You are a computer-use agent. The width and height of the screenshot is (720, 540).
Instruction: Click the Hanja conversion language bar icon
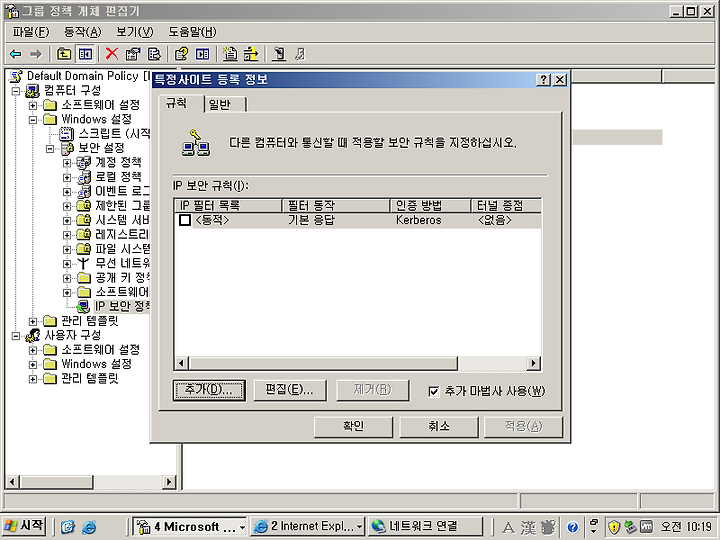[528, 527]
